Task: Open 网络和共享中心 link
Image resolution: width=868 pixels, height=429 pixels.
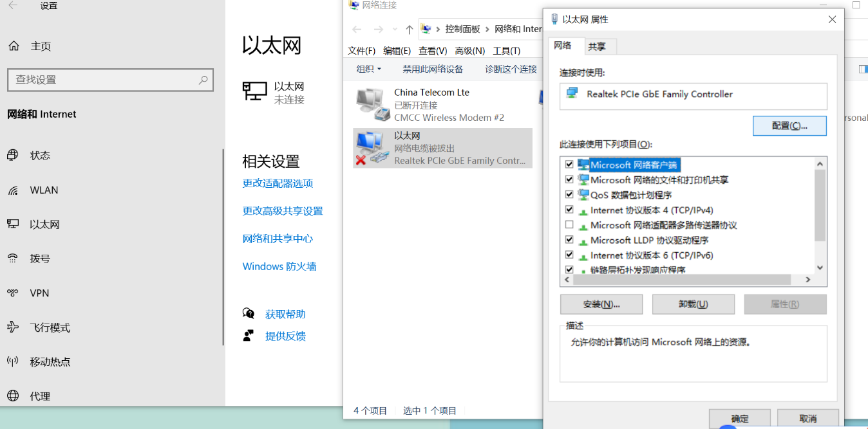Action: pos(278,239)
